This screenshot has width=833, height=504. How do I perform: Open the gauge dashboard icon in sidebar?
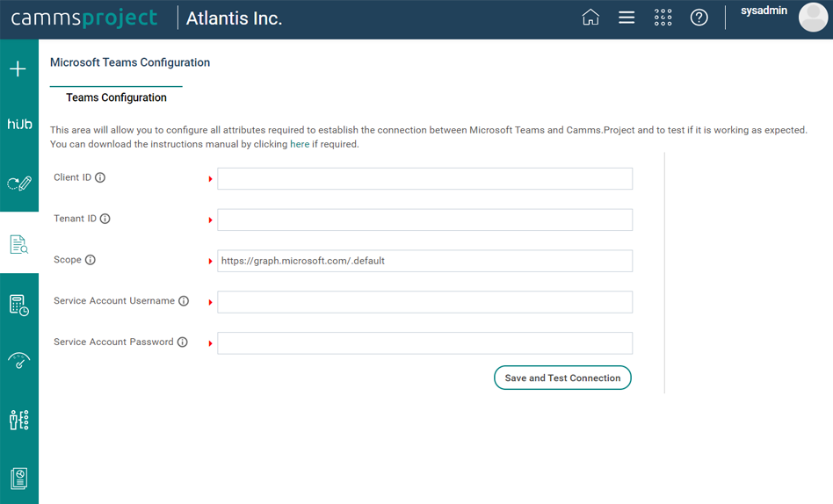pos(19,361)
